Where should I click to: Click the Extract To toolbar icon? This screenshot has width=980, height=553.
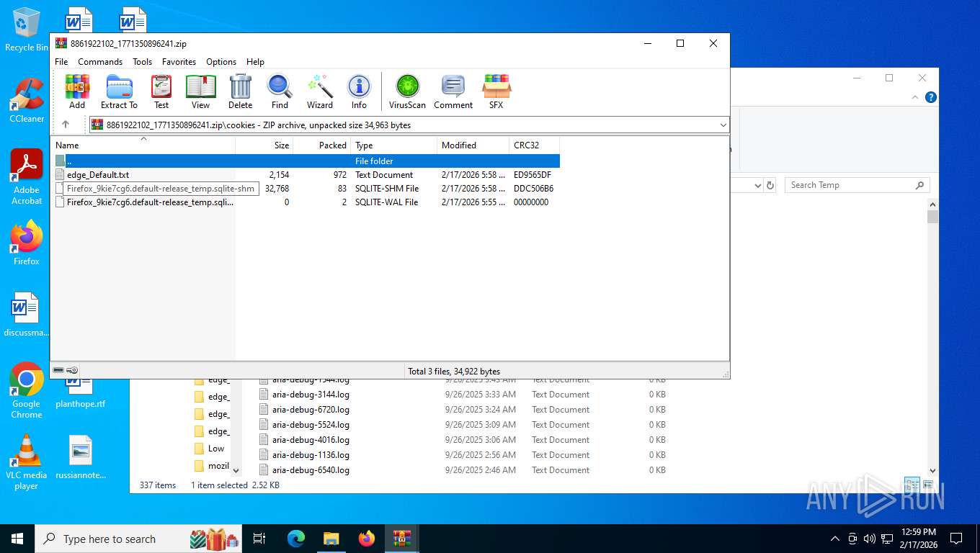point(119,91)
